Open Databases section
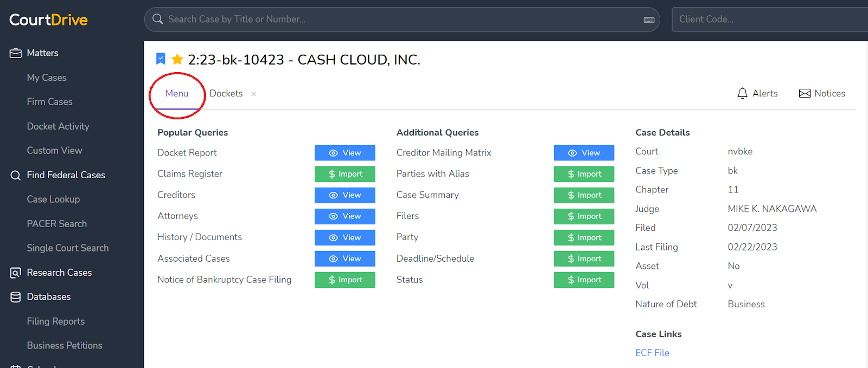 coord(49,297)
